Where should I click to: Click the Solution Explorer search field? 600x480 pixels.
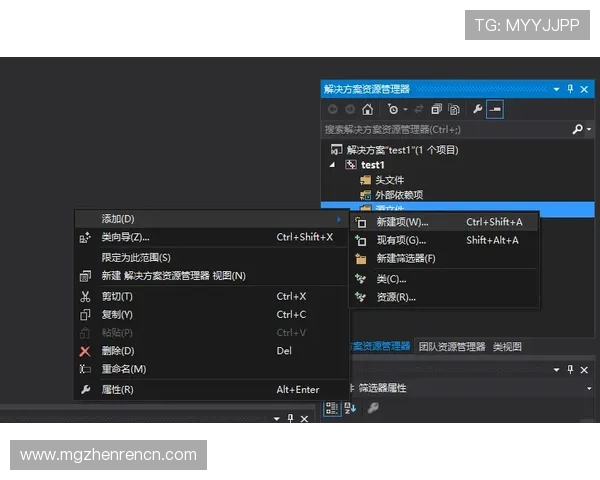tap(446, 130)
